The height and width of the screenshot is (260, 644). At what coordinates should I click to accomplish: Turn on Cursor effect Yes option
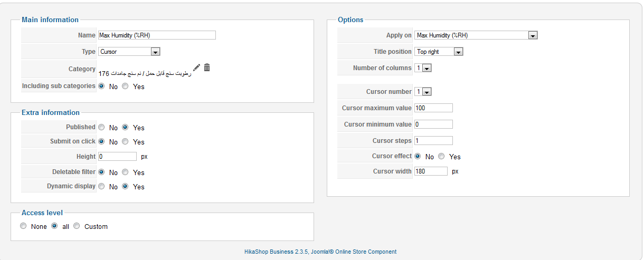[441, 156]
